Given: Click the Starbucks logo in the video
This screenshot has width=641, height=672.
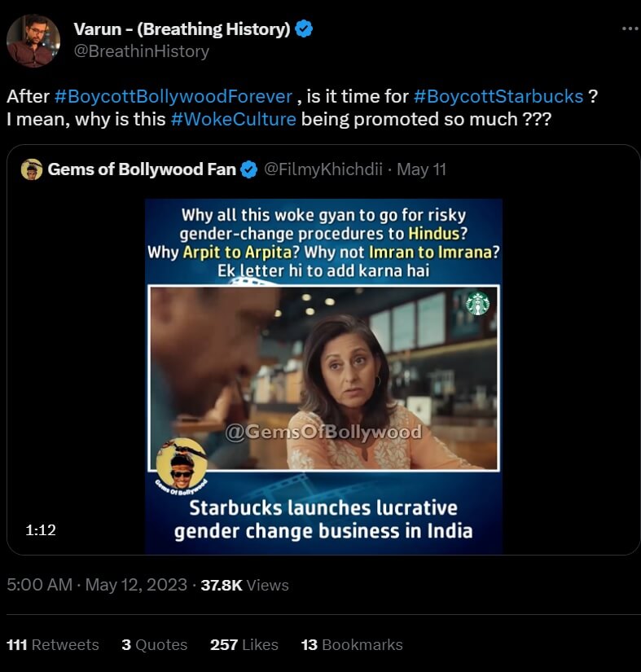Looking at the screenshot, I should [477, 304].
